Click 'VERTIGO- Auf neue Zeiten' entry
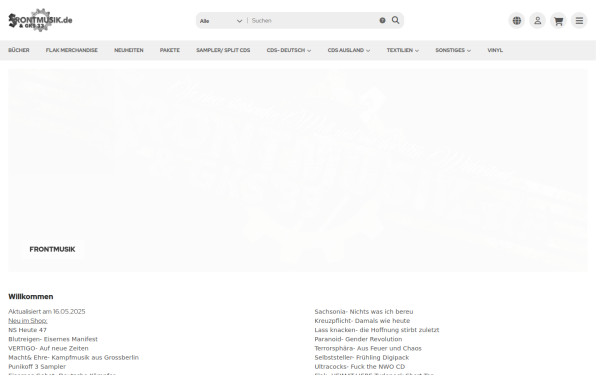This screenshot has height=375, width=600. (48, 348)
